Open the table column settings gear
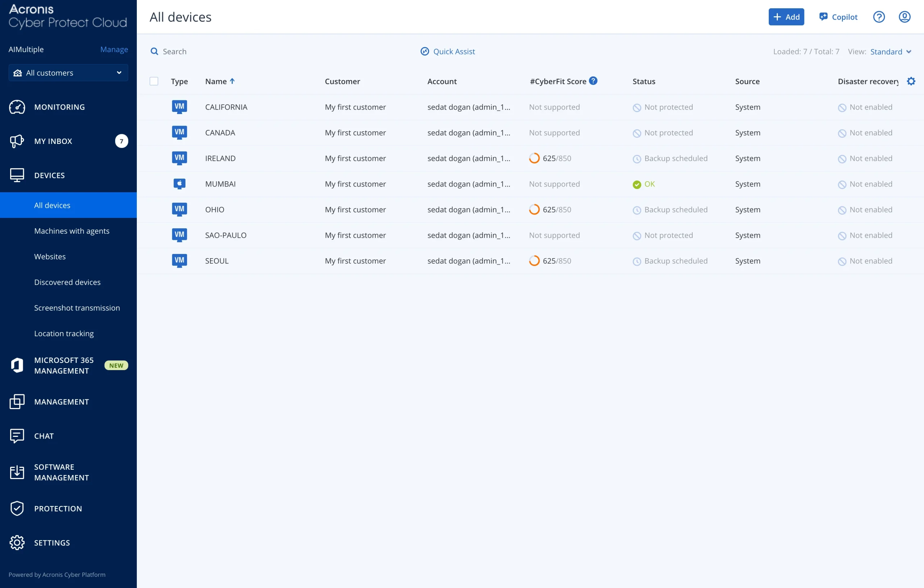 pos(911,81)
